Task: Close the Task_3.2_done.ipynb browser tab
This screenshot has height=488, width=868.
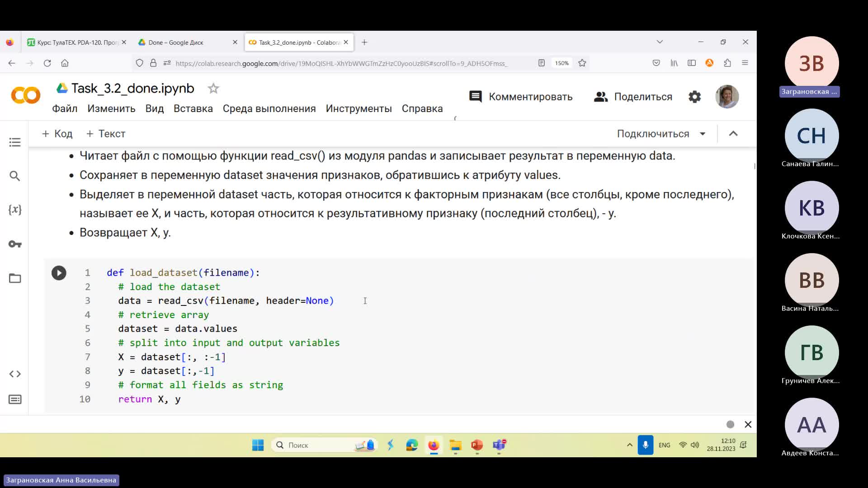Action: point(346,42)
